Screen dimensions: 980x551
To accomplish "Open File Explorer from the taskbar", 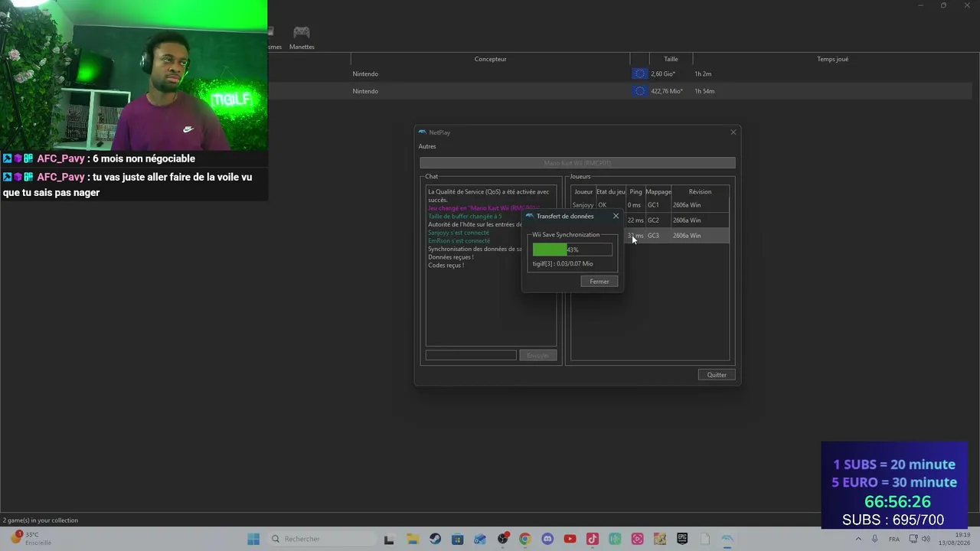I will click(x=412, y=539).
